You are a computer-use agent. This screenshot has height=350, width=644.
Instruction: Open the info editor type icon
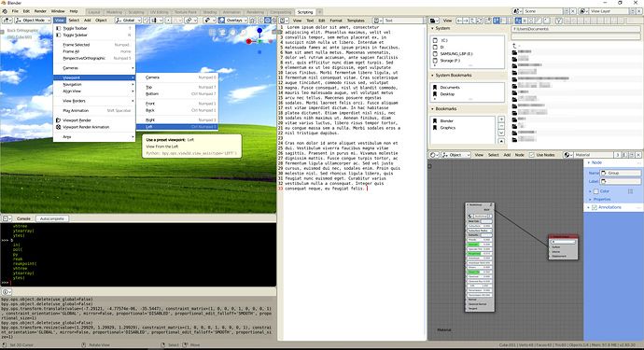coord(7,292)
